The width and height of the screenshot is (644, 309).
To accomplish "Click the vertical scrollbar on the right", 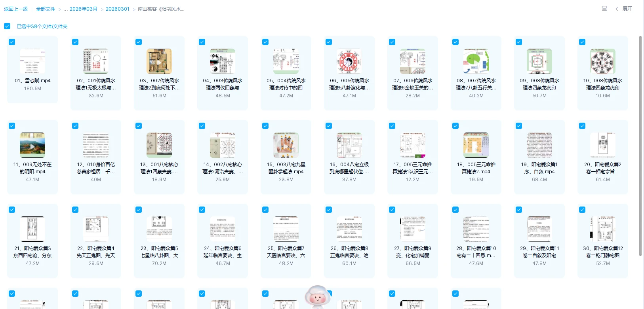I will coord(640,119).
